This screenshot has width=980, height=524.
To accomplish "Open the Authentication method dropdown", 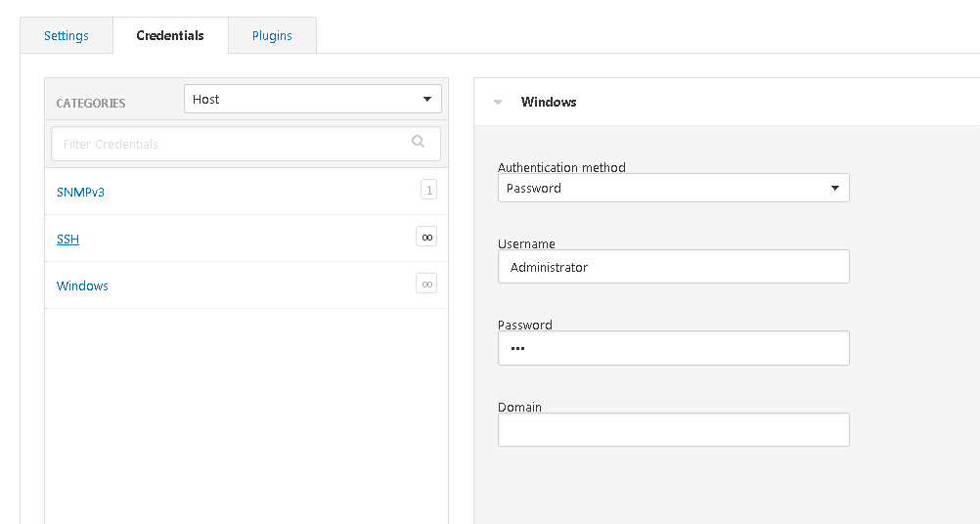I will pos(673,188).
